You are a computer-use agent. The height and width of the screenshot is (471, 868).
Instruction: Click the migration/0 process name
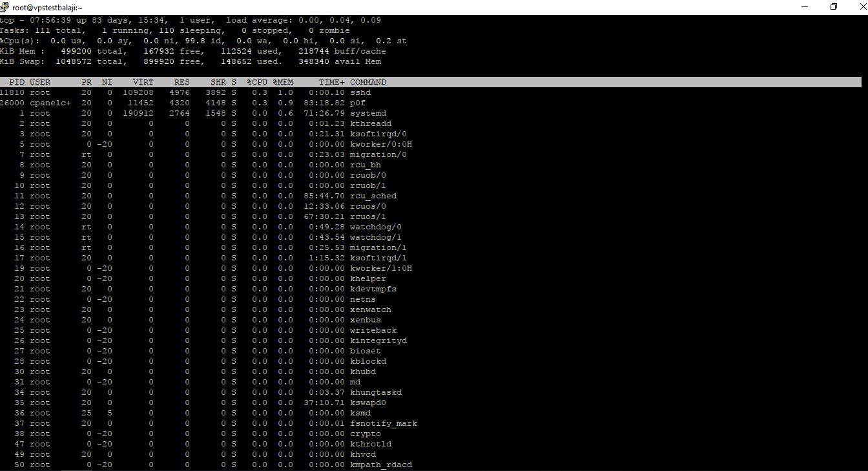point(378,154)
